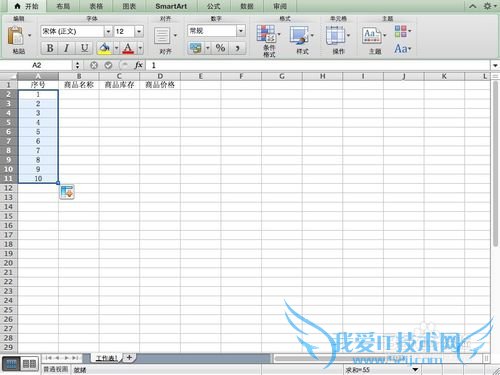Collapse the ribbon with the caret icon
The height and width of the screenshot is (375, 500).
click(x=472, y=6)
